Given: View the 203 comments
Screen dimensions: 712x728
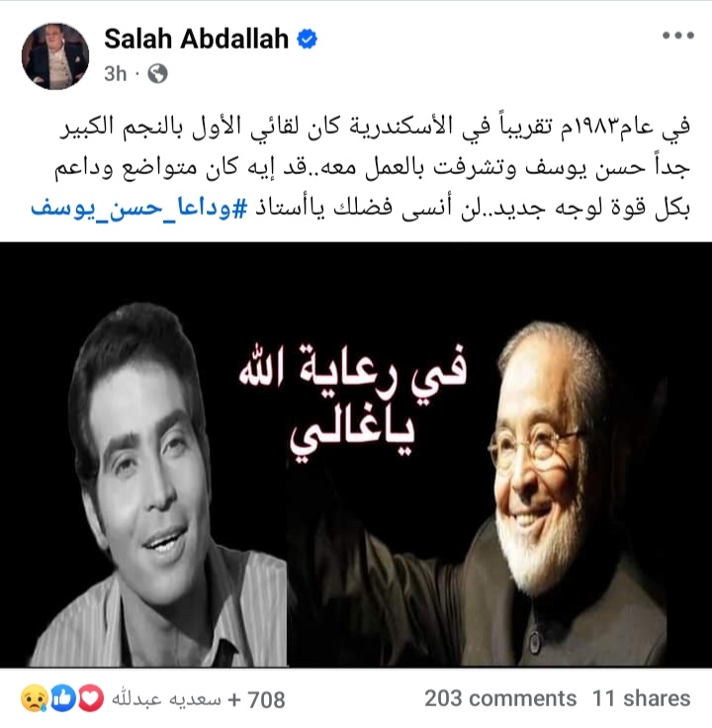Looking at the screenshot, I should coord(500,698).
